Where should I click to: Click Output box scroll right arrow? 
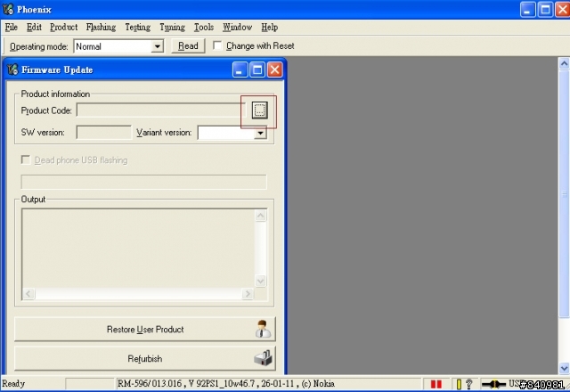[x=248, y=293]
